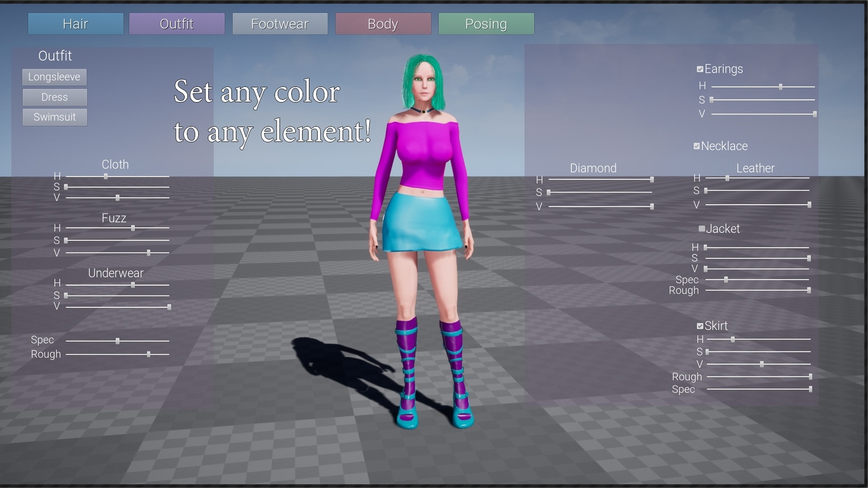
Task: Click the Leather hue slider
Action: click(757, 178)
